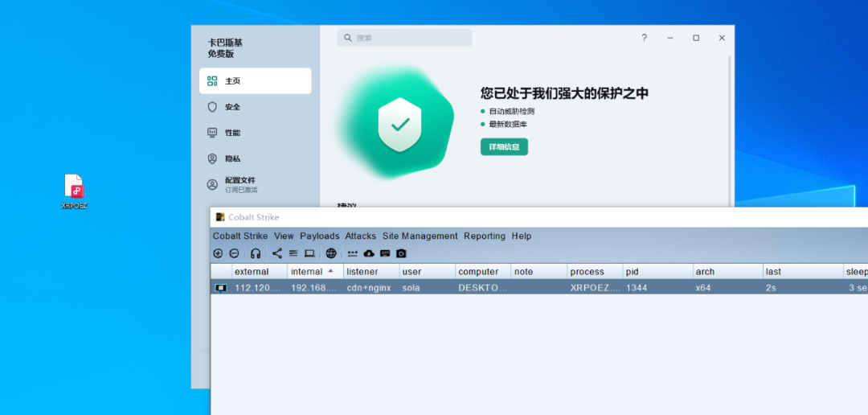Click the green shield in Kaspersky window
This screenshot has width=868, height=415.
[399, 125]
